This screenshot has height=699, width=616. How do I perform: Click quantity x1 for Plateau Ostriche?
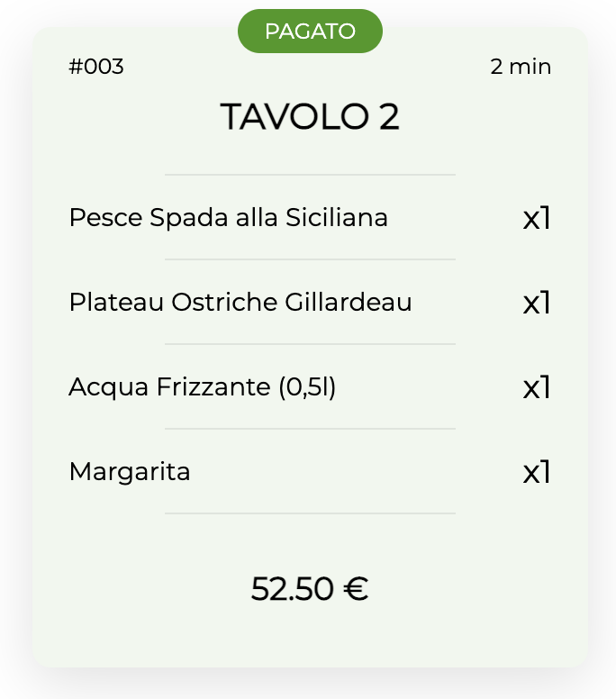coord(537,303)
